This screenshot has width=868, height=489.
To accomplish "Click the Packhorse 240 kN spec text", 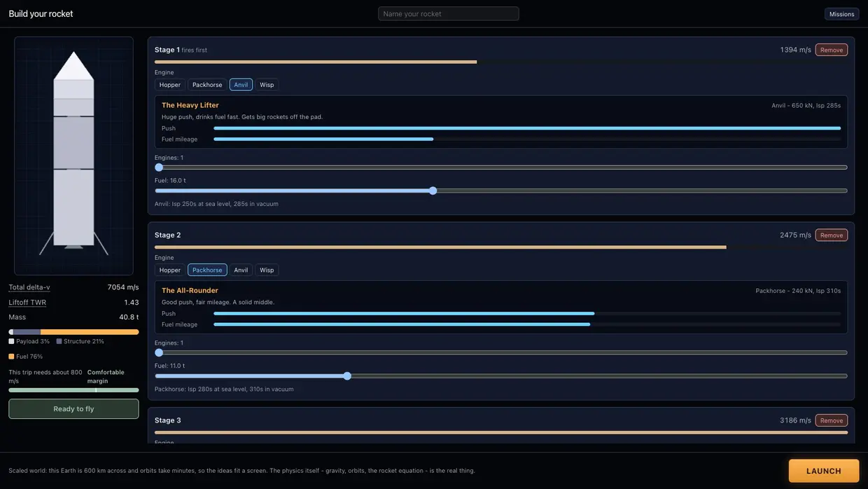I will (x=798, y=290).
